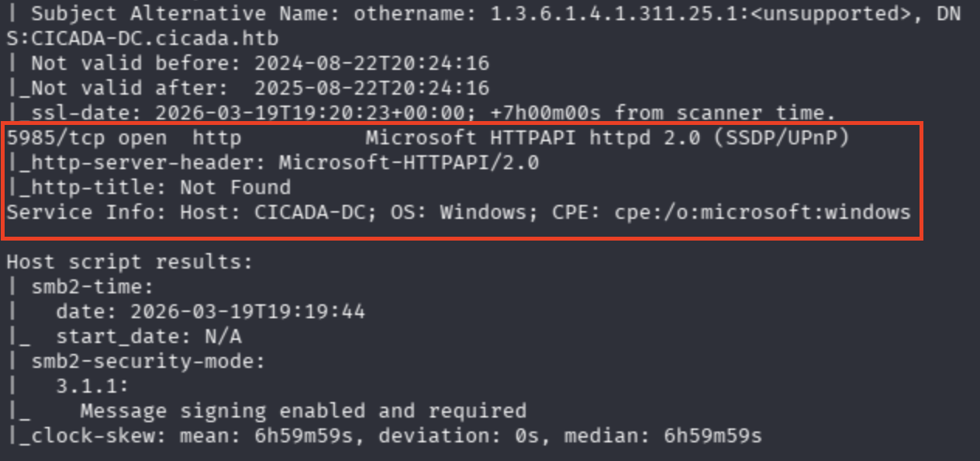Image resolution: width=980 pixels, height=461 pixels.
Task: Click the Host script results heading
Action: (x=129, y=262)
